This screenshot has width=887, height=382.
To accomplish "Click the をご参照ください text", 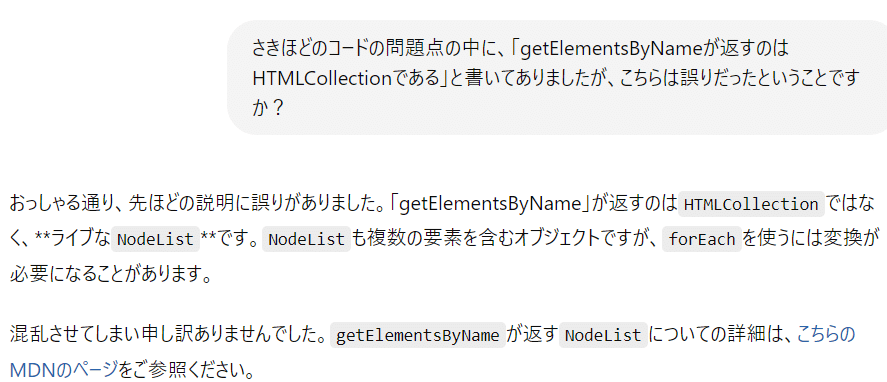I will click(x=187, y=371).
